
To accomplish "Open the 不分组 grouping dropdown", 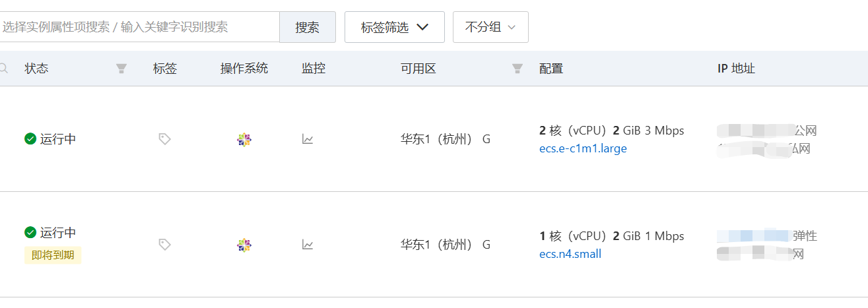I will 490,27.
